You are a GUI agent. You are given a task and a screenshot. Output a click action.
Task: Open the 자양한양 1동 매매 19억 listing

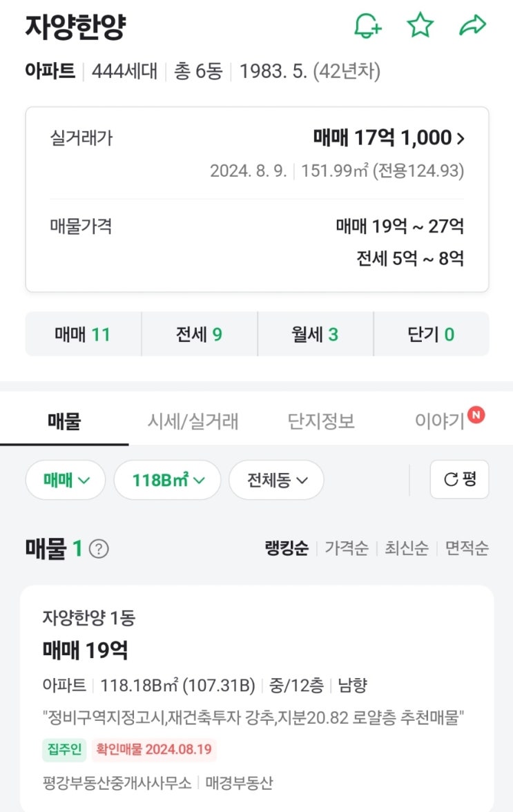[257, 699]
